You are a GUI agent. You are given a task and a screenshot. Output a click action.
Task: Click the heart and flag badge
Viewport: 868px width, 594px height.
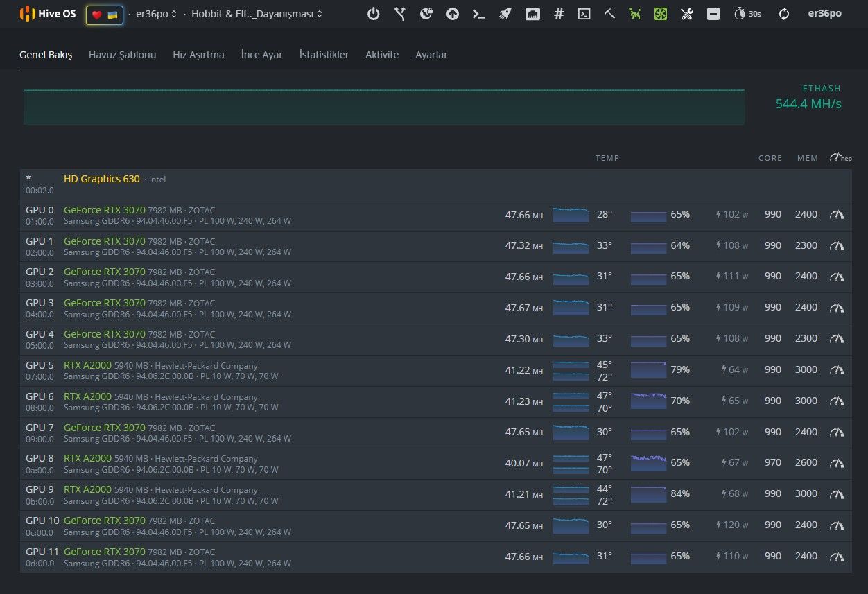pyautogui.click(x=105, y=15)
